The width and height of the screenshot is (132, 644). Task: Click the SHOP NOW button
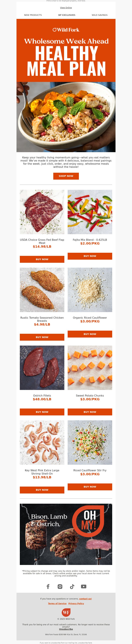pyautogui.click(x=66, y=176)
